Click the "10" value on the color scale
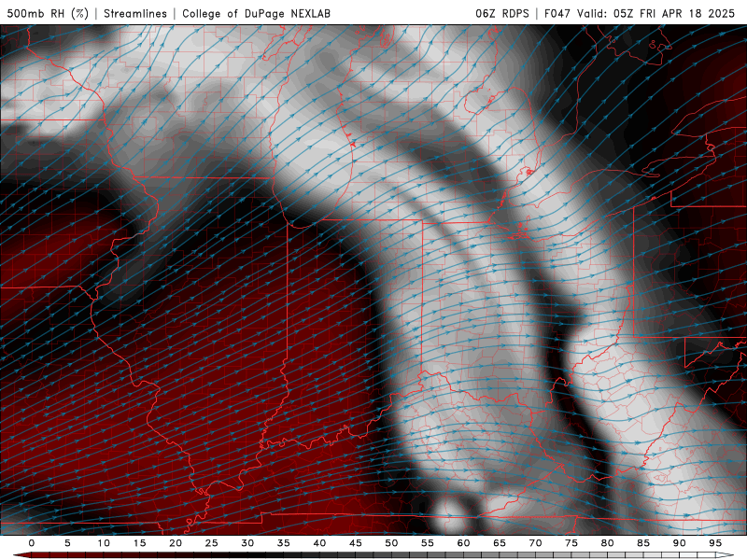The width and height of the screenshot is (747, 560). [x=104, y=543]
